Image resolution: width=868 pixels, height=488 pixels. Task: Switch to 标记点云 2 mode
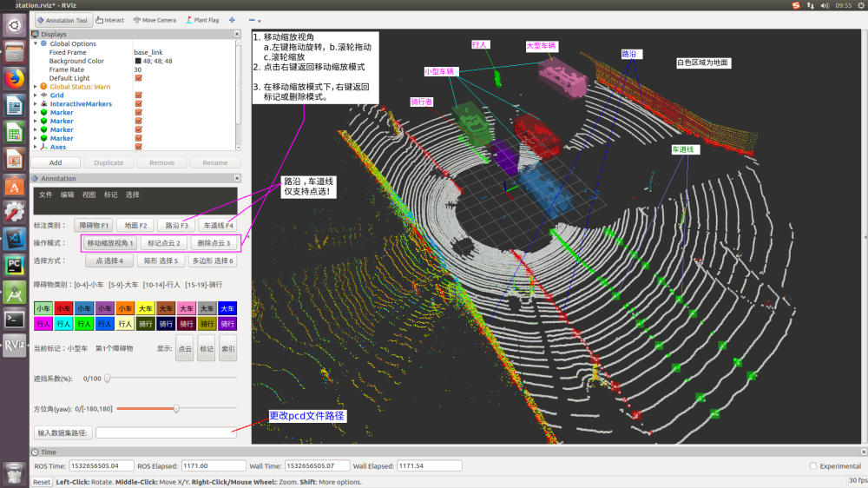164,243
